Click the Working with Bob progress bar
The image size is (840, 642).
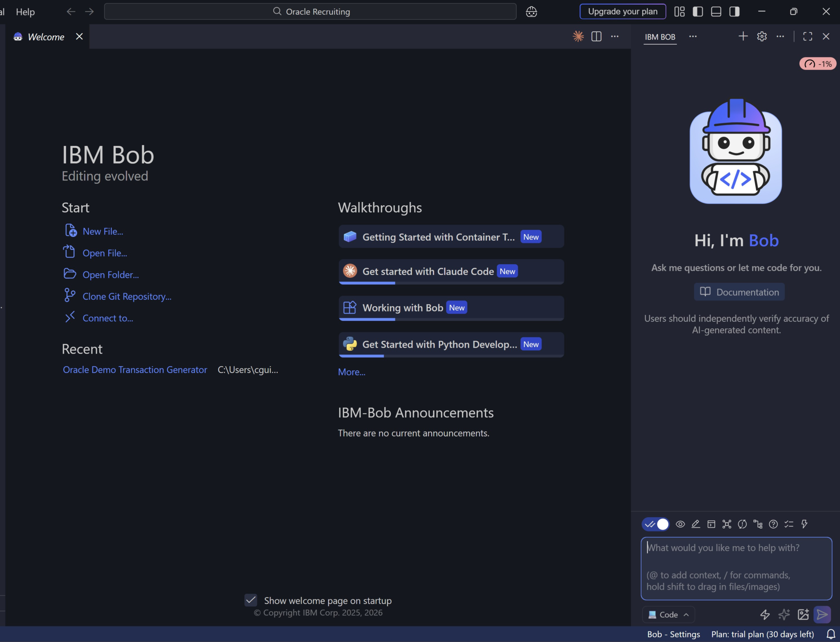pyautogui.click(x=451, y=320)
